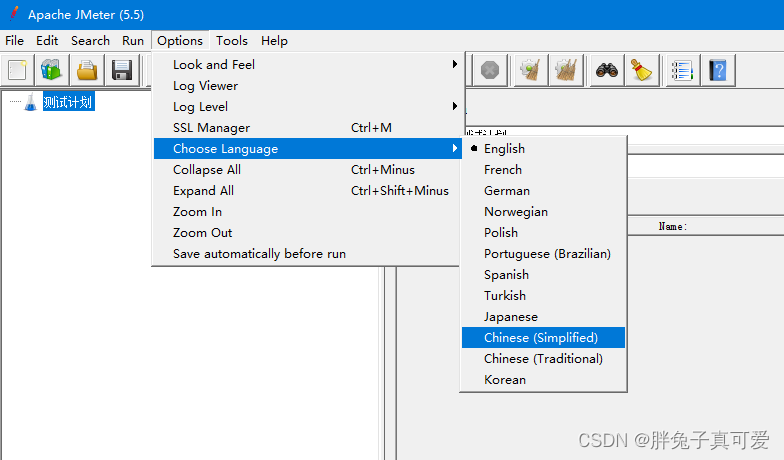Toggle Save automatically before run
This screenshot has width=784, height=460.
point(308,254)
